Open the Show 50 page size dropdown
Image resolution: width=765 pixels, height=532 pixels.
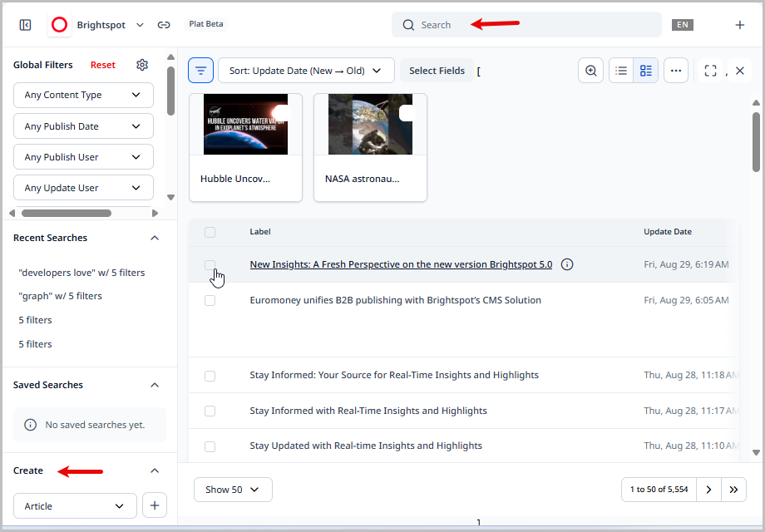pyautogui.click(x=233, y=490)
